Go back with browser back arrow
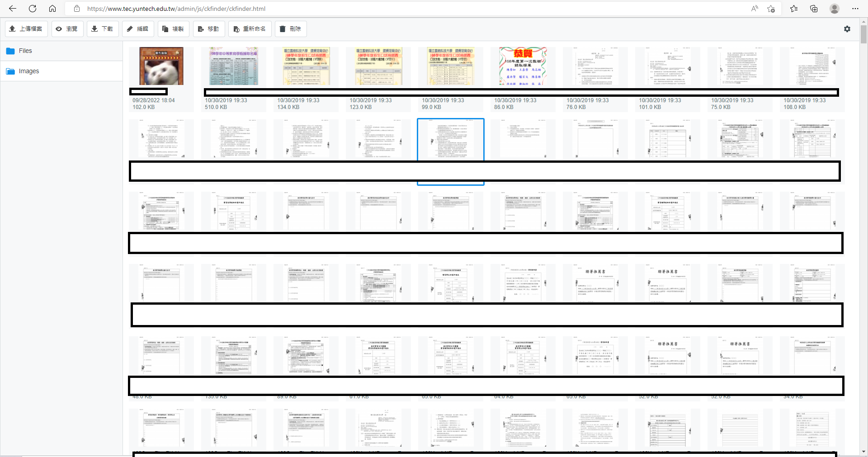Viewport: 868px width, 457px height. click(13, 9)
